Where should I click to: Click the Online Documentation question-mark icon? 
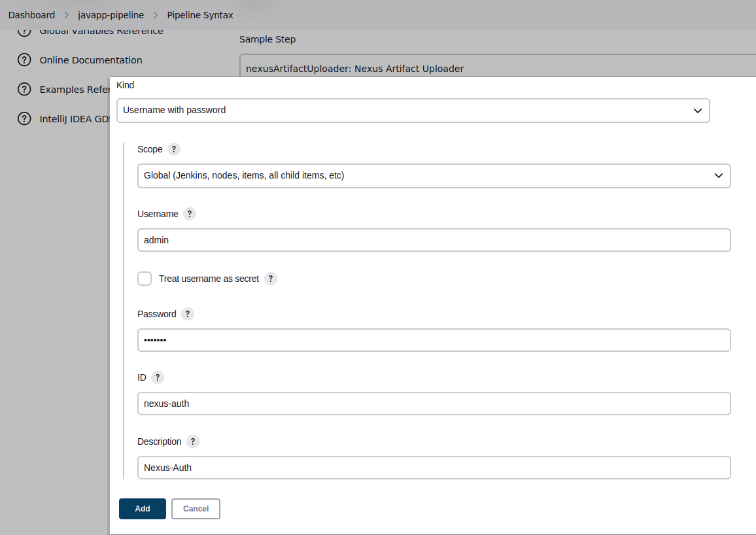pyautogui.click(x=24, y=60)
